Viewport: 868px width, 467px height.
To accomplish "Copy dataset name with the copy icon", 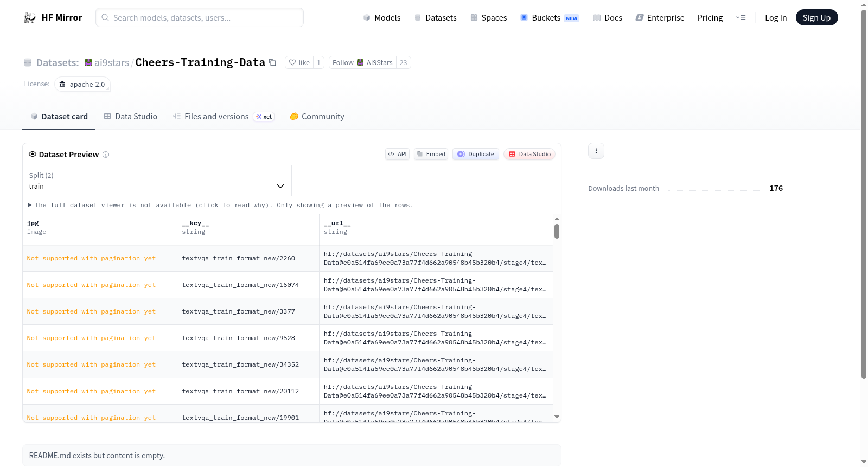I will 272,63.
